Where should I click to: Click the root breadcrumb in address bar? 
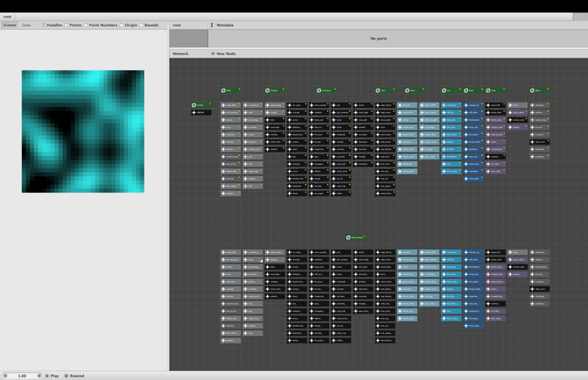(x=8, y=16)
